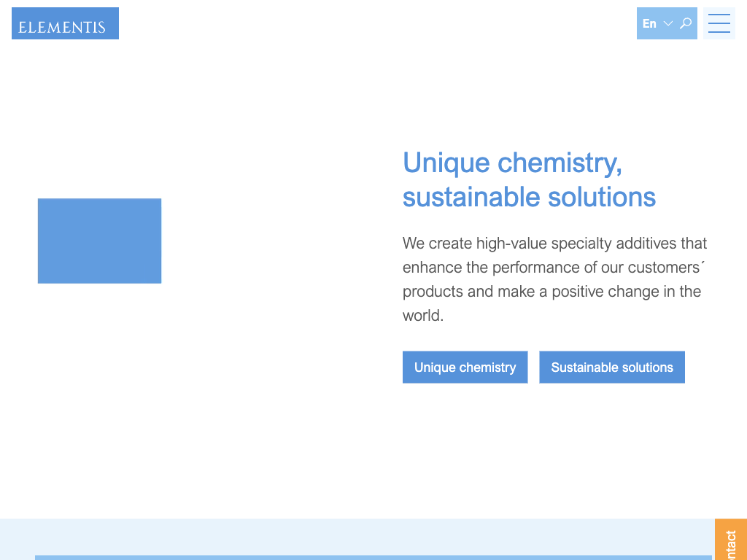Click the word "world." in the paragraph

tap(423, 316)
